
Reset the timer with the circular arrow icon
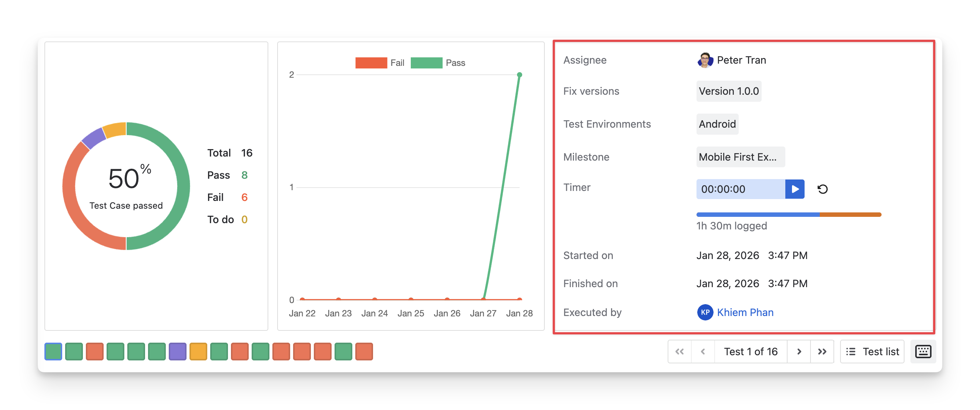point(822,189)
